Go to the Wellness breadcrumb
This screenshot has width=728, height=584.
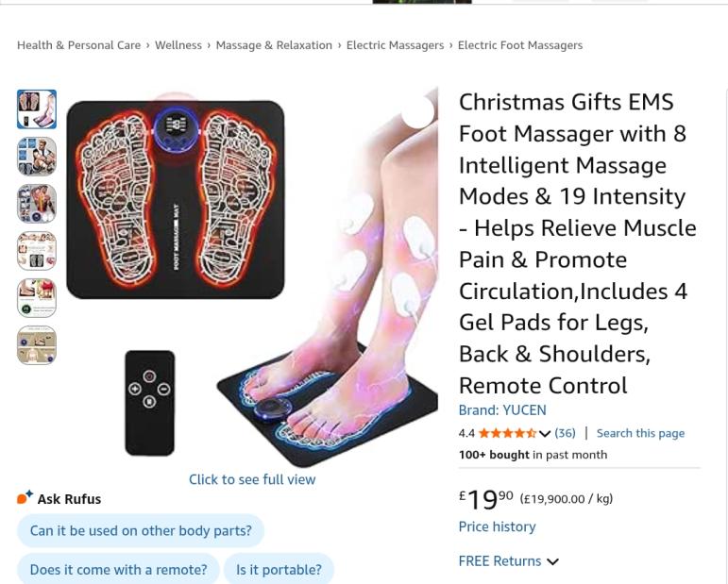[178, 45]
